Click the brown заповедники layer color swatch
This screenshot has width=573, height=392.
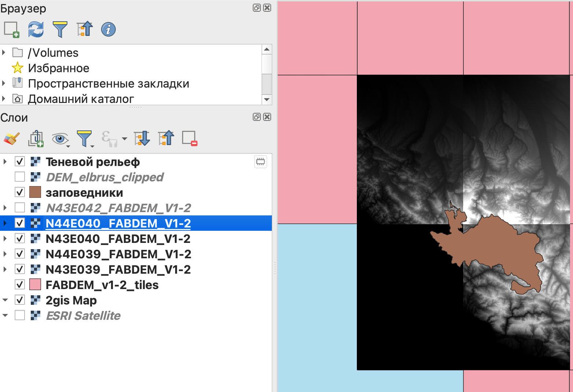click(x=35, y=192)
